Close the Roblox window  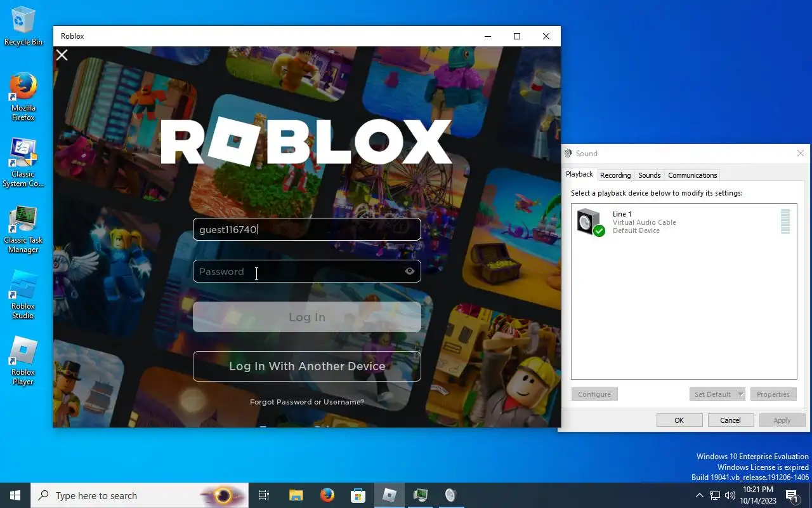[546, 36]
